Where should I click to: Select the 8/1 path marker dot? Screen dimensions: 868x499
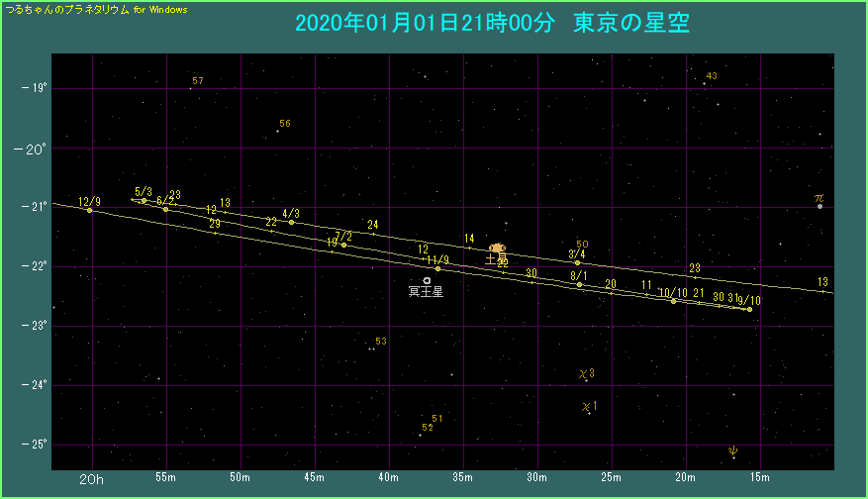point(579,284)
